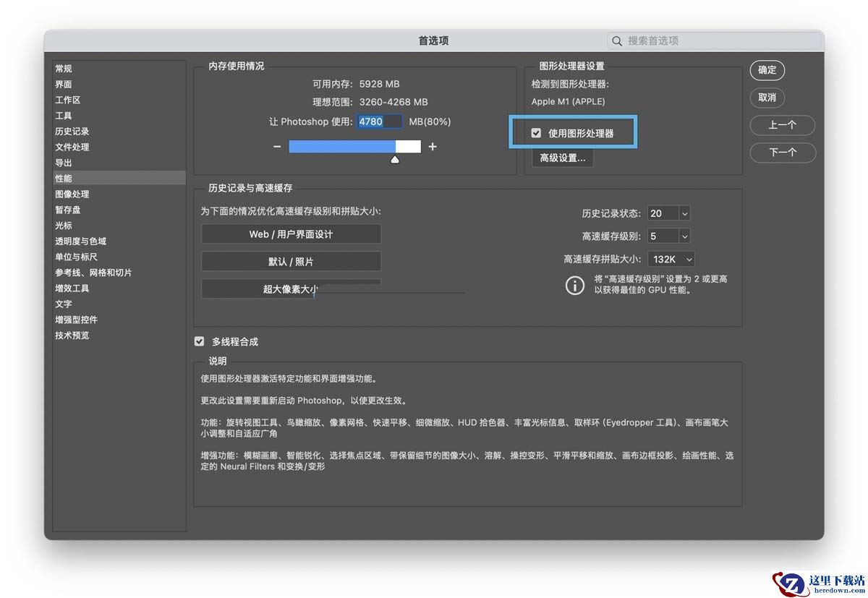Click the info icon near GPU tip
This screenshot has height=598, width=868.
click(574, 286)
